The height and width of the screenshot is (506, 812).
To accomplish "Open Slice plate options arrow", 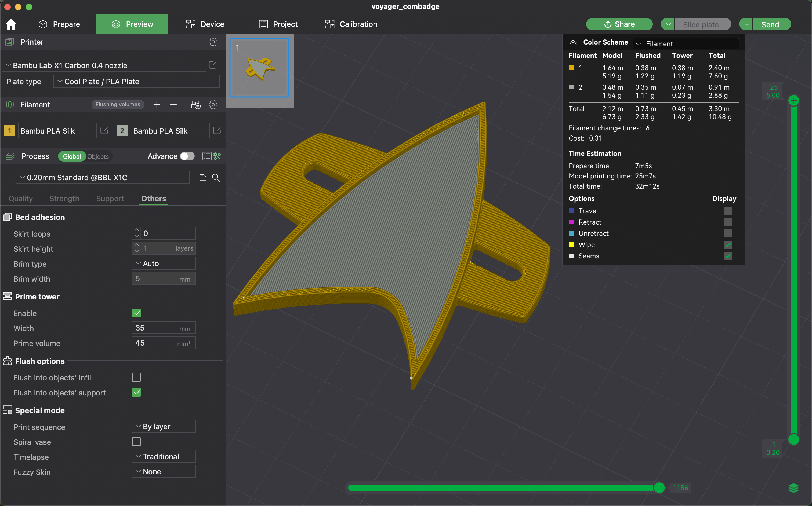I will [668, 24].
